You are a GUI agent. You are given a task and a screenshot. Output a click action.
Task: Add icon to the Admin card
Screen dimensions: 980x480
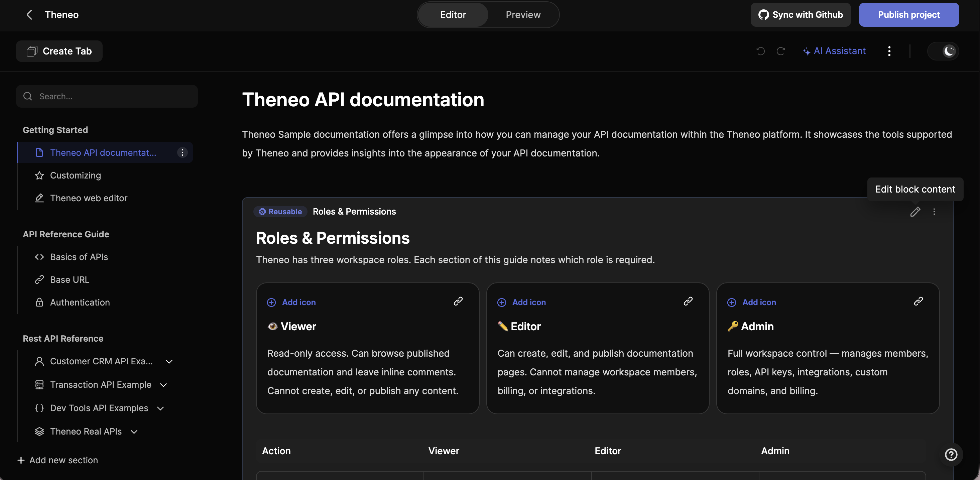pyautogui.click(x=752, y=303)
